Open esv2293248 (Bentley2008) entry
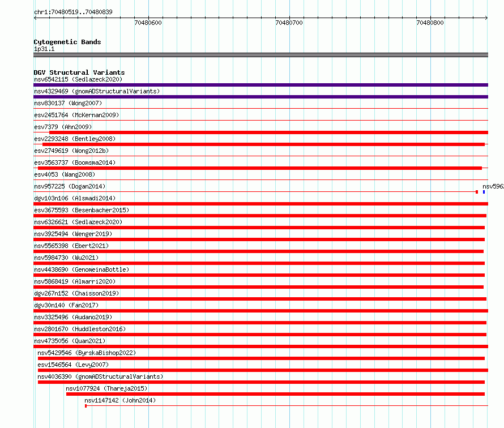 point(75,139)
